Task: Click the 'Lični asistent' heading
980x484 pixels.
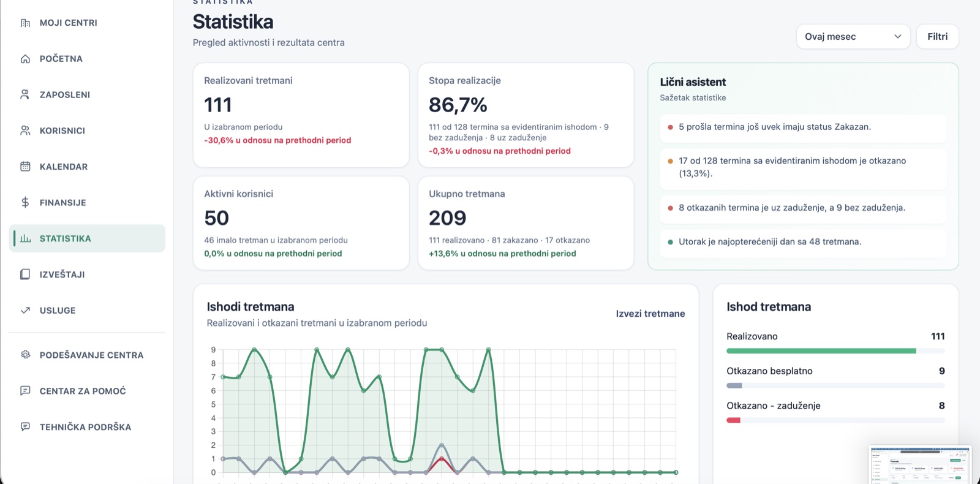Action: click(693, 82)
